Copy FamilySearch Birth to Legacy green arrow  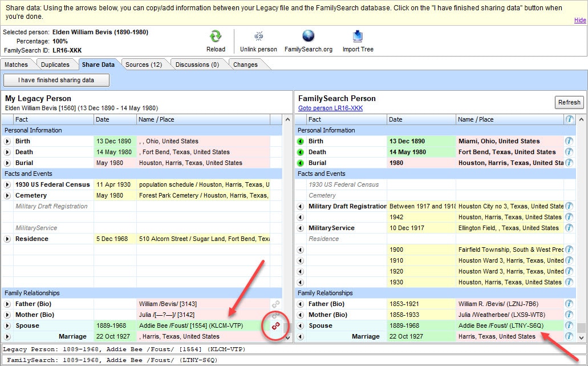tap(301, 142)
